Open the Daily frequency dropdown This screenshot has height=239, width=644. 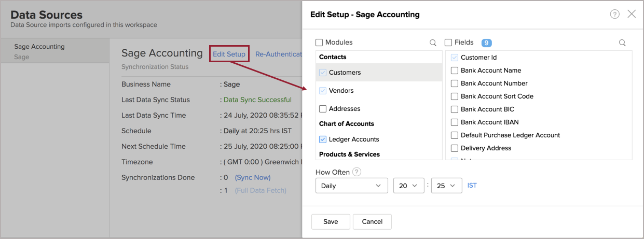351,186
